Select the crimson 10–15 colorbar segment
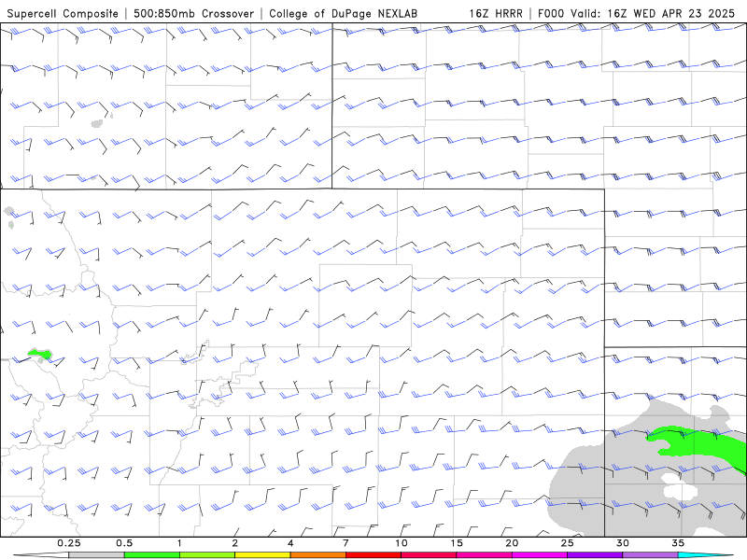 coord(429,555)
